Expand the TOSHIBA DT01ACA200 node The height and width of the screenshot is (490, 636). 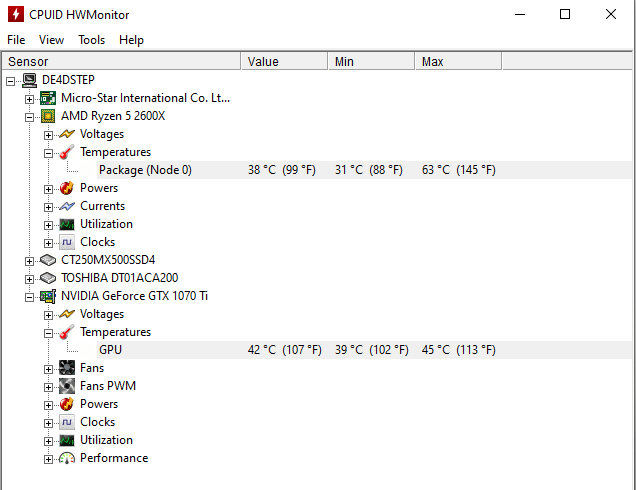pyautogui.click(x=29, y=279)
